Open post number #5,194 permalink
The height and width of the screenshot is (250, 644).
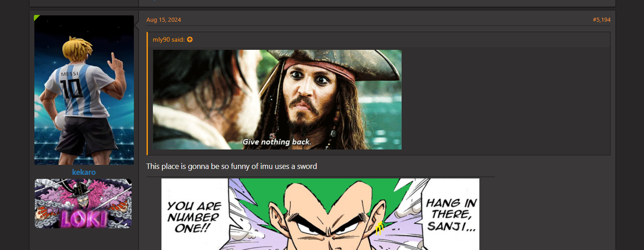(601, 20)
